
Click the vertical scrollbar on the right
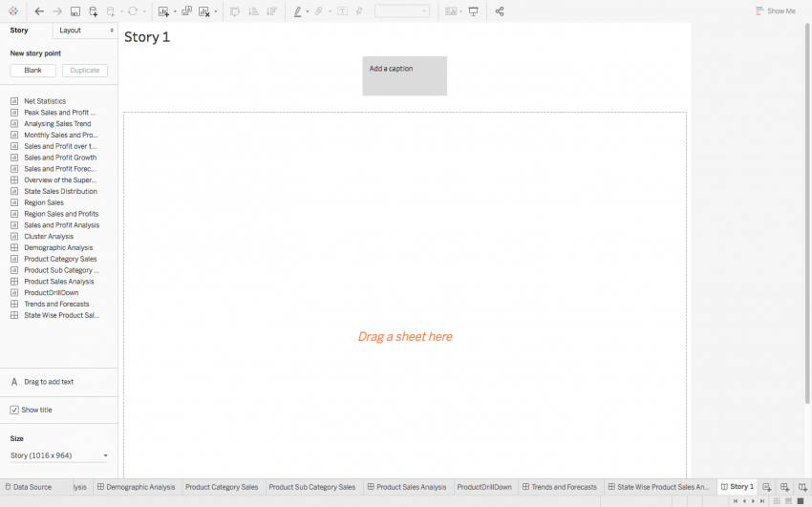(x=807, y=215)
